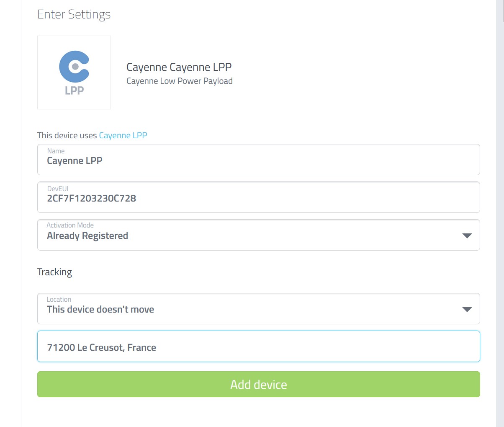Edit the Name field 'Cayenne LPP'
This screenshot has width=504, height=427.
click(x=258, y=160)
